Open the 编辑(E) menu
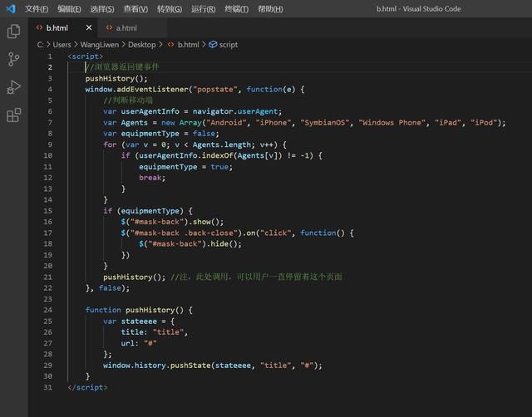The width and height of the screenshot is (532, 417). [69, 9]
